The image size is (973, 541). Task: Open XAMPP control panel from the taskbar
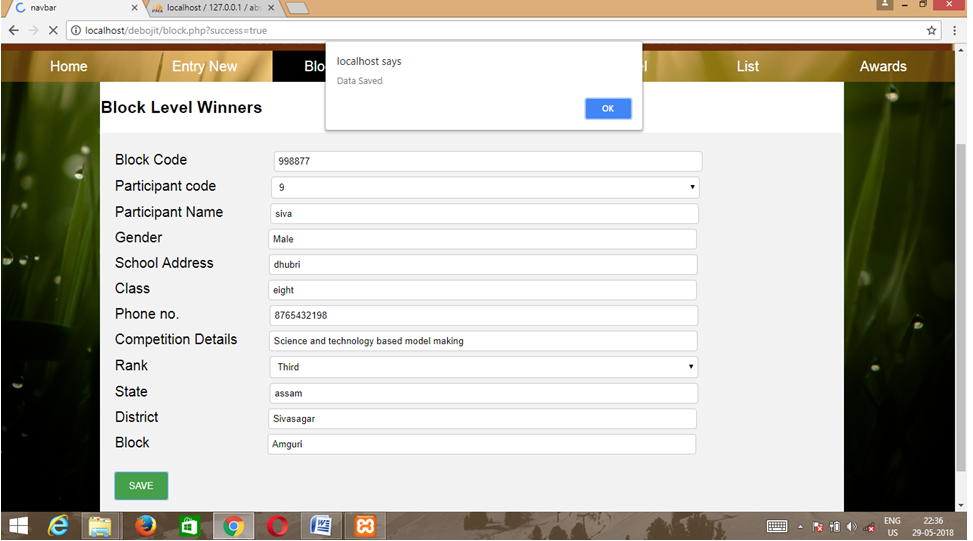point(365,526)
